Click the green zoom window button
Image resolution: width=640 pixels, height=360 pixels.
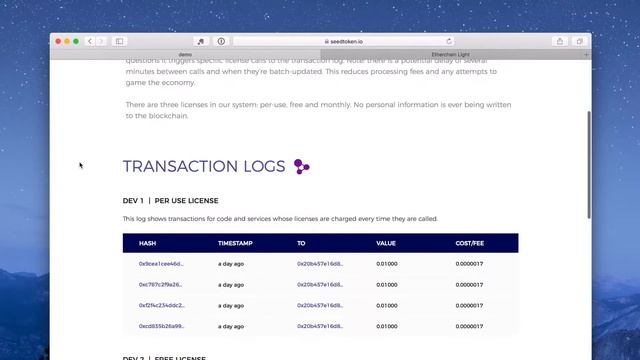(76, 41)
